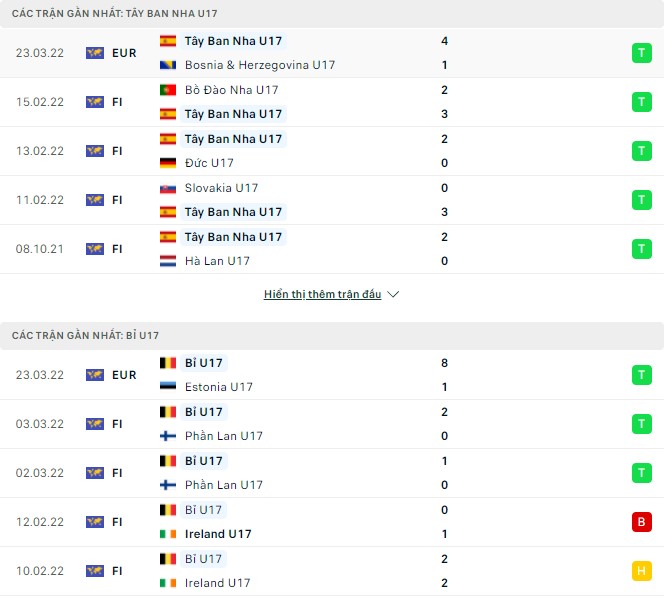Screen dimensions: 669x601
Task: Click the Germany flag icon
Action: [x=168, y=163]
